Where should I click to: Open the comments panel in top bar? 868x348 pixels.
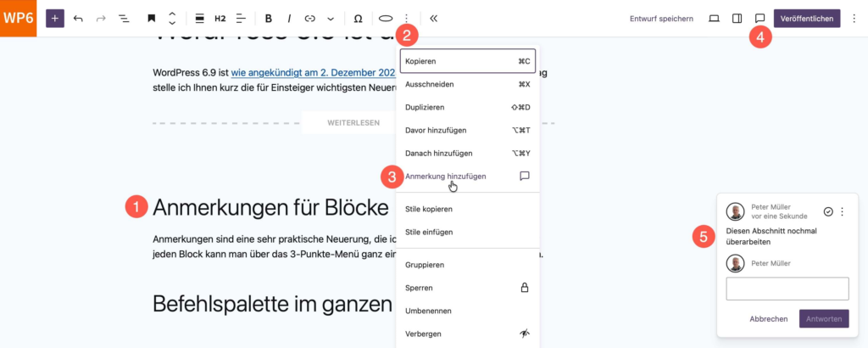pos(760,18)
